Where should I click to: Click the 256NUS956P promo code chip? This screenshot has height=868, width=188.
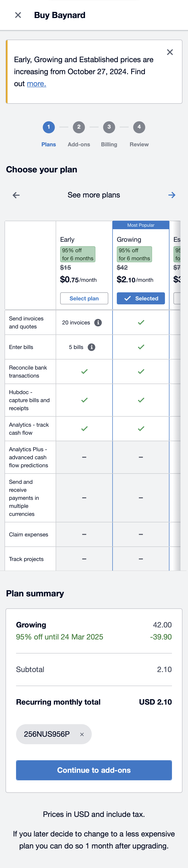coord(47,734)
